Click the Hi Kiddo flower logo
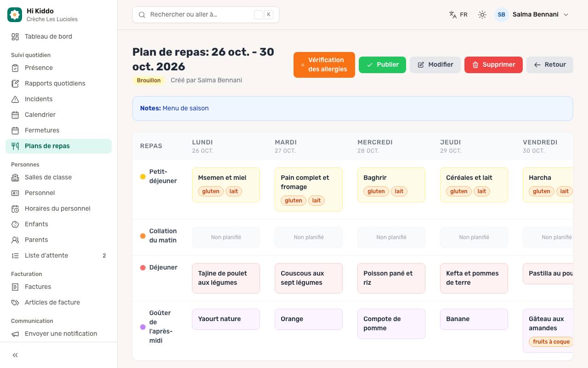Viewport: 588px width, 368px height. point(15,15)
